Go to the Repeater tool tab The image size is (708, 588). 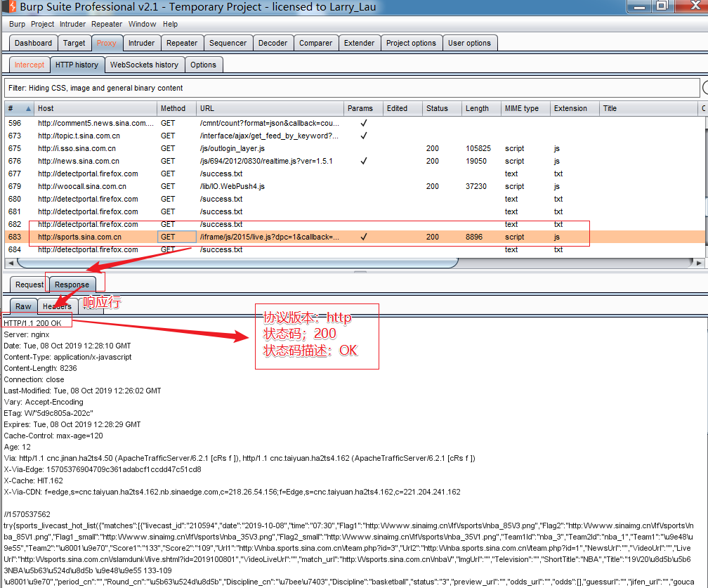[182, 43]
